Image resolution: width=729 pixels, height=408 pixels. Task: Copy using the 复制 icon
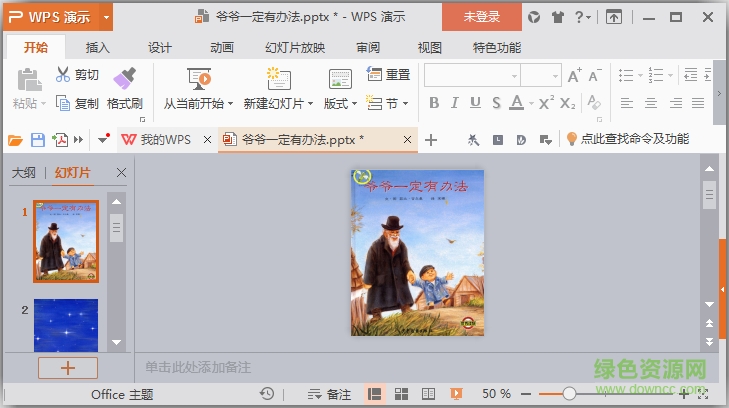click(63, 103)
